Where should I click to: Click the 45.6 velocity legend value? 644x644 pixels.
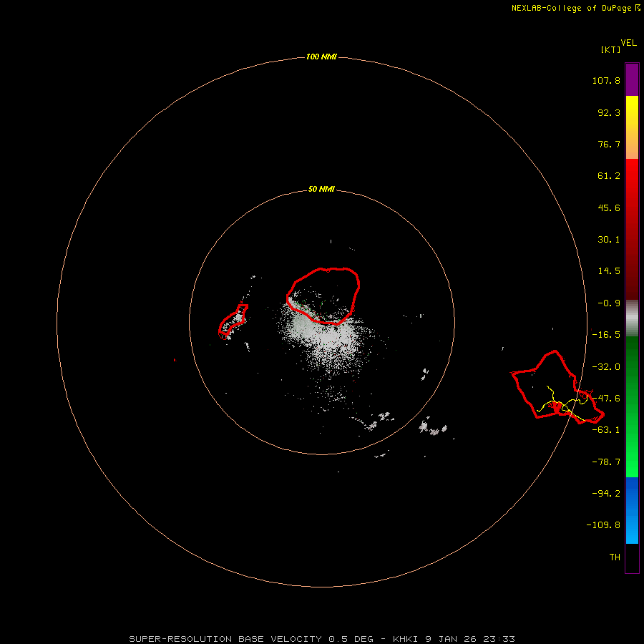click(x=609, y=208)
